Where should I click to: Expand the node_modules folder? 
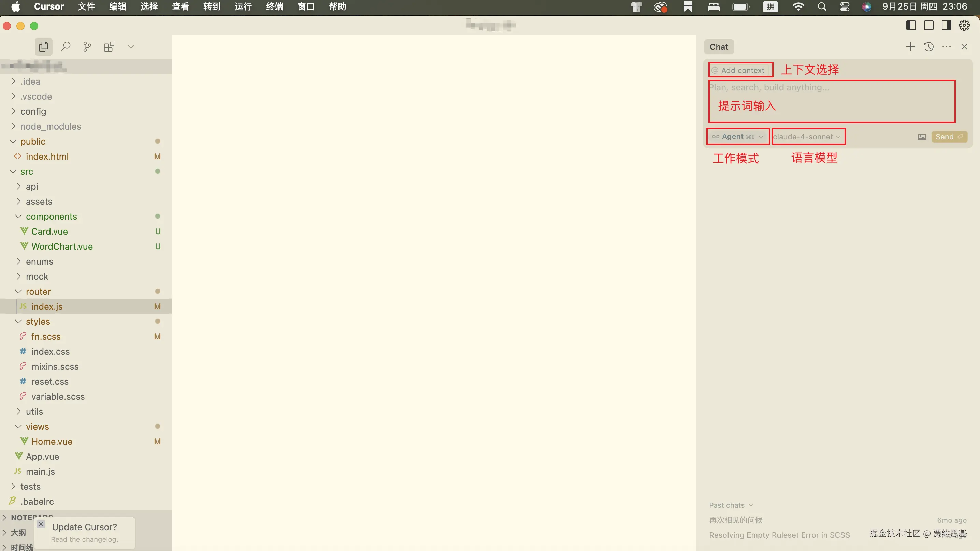click(x=51, y=126)
